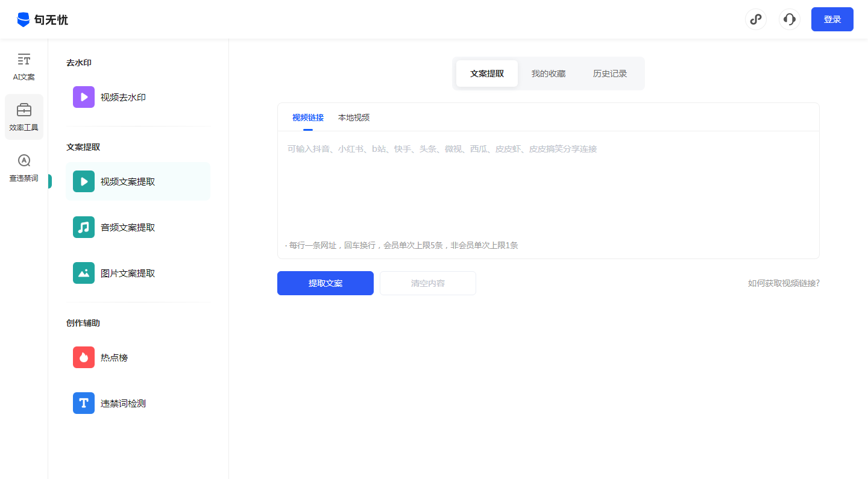Click the 句无忧 logo
868x479 pixels.
coord(43,19)
